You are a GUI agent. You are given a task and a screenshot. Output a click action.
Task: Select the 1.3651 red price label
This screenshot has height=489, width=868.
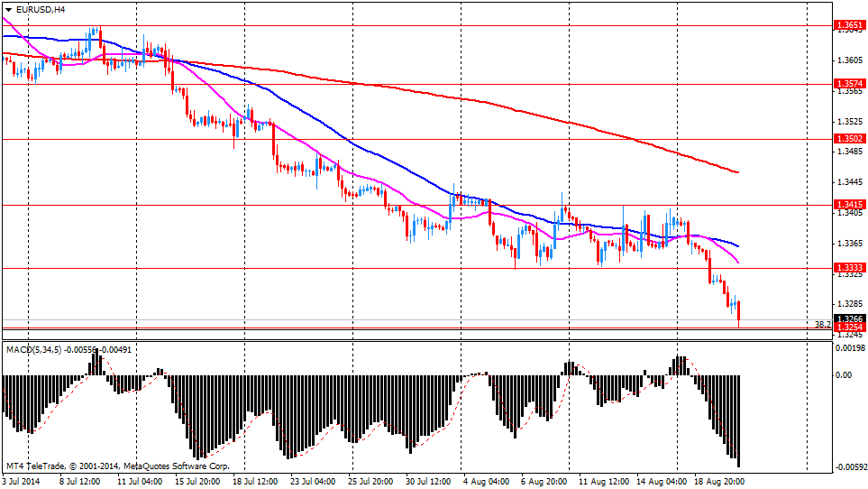(849, 25)
